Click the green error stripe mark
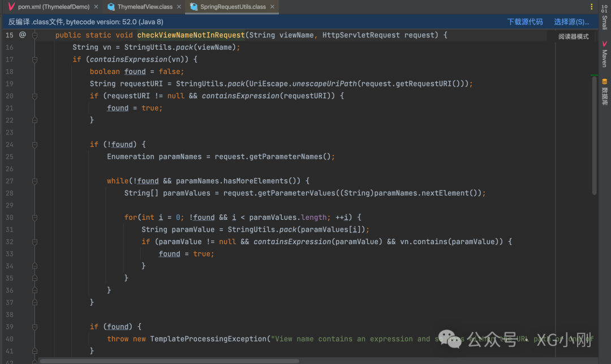 594,75
